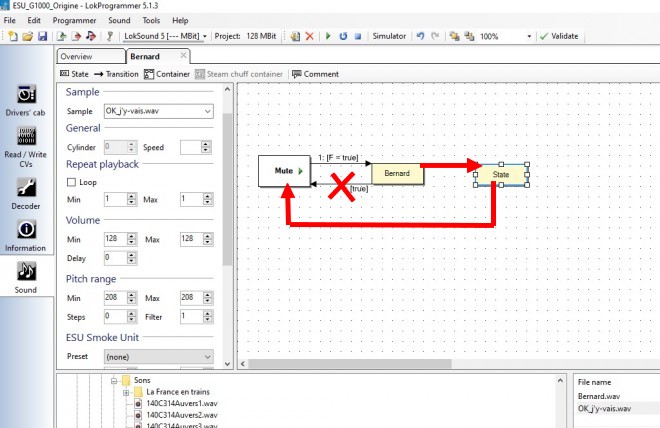Image resolution: width=660 pixels, height=428 pixels.
Task: Click the first layers icon before zoom
Action: click(x=454, y=36)
